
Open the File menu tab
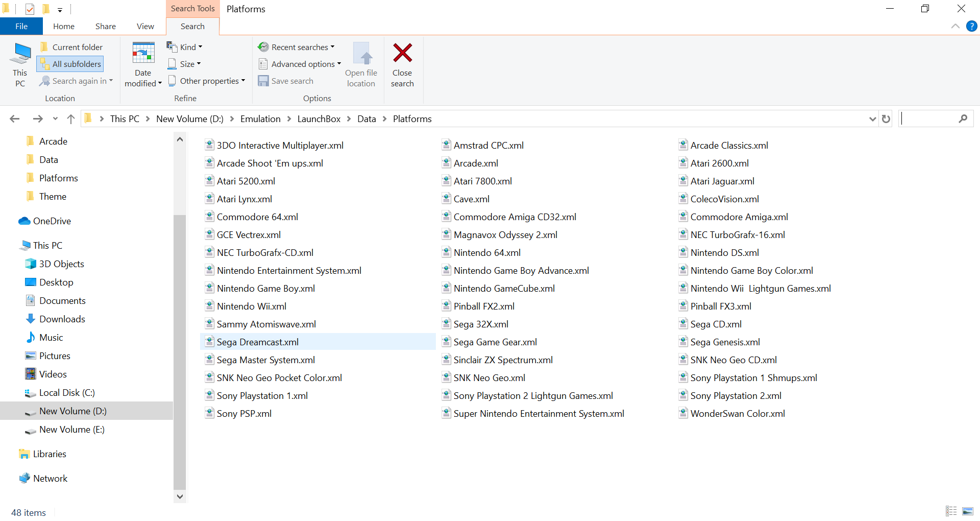tap(21, 26)
